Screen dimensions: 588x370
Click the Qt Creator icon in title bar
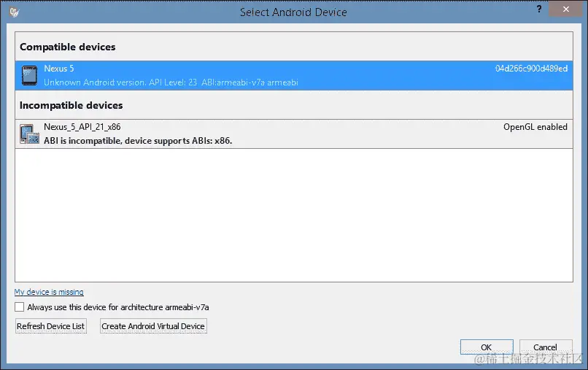(15, 12)
